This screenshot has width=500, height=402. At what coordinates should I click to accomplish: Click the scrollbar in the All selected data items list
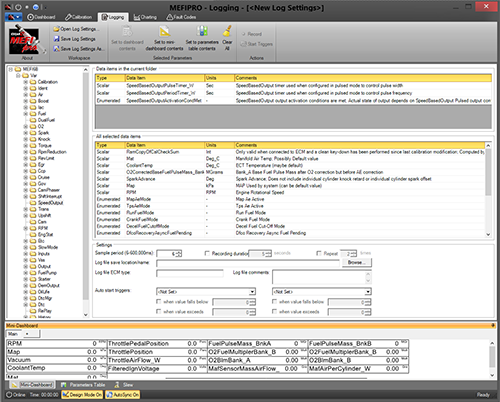point(488,190)
